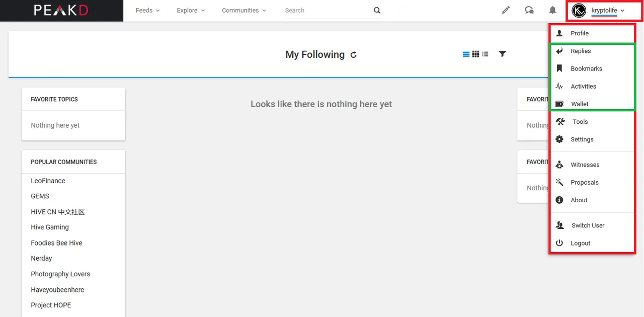Expand the Explore dropdown
The width and height of the screenshot is (644, 317).
(x=191, y=11)
